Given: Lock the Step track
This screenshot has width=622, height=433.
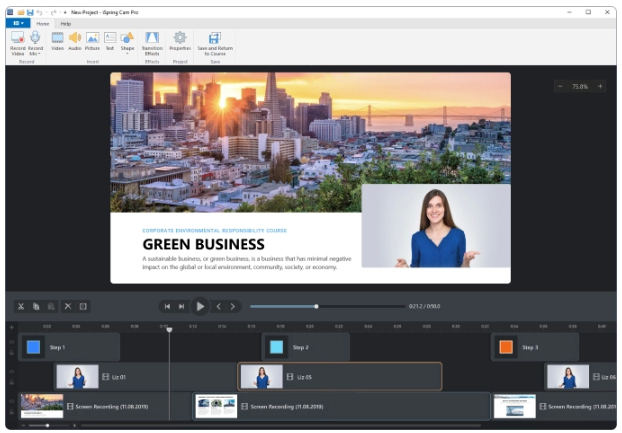Looking at the screenshot, I should [x=12, y=353].
